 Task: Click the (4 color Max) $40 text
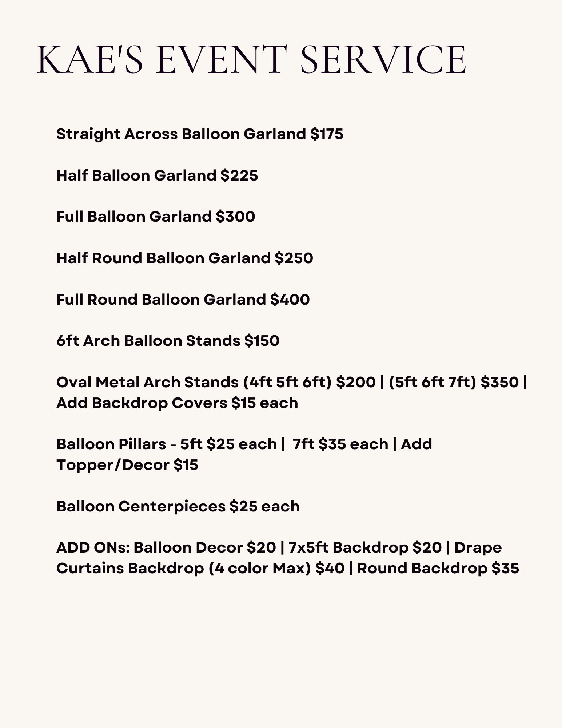click(276, 568)
